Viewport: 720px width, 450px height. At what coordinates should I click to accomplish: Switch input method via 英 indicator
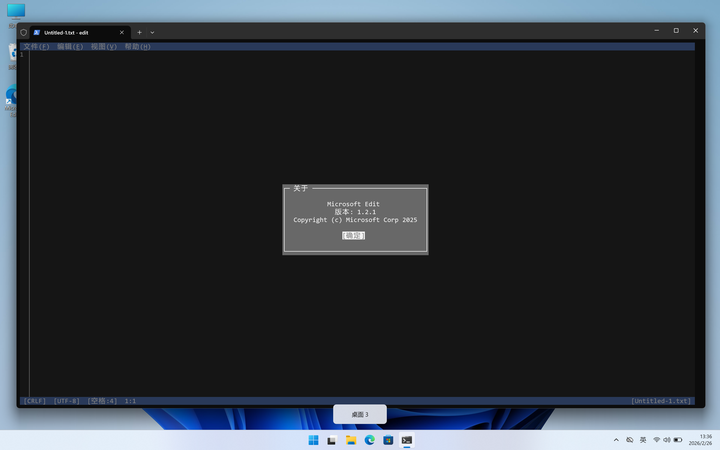[643, 440]
